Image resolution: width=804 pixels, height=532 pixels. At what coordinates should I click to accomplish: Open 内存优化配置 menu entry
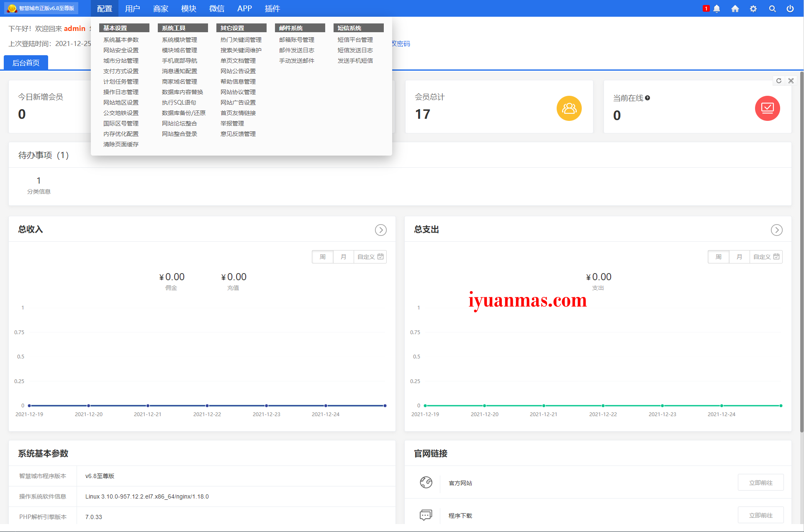[x=121, y=134]
